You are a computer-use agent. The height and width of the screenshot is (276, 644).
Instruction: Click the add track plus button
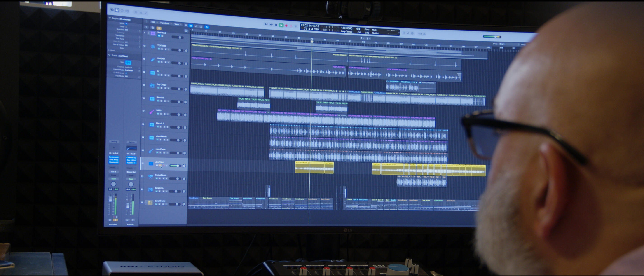pos(147,27)
